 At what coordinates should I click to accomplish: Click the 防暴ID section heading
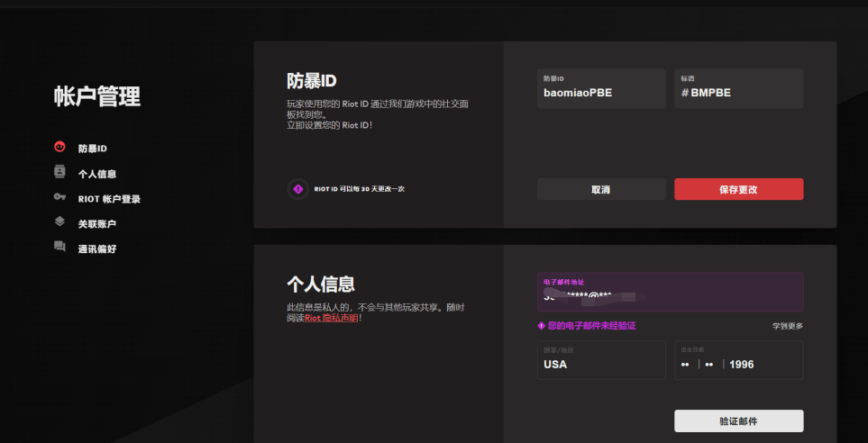[x=312, y=81]
